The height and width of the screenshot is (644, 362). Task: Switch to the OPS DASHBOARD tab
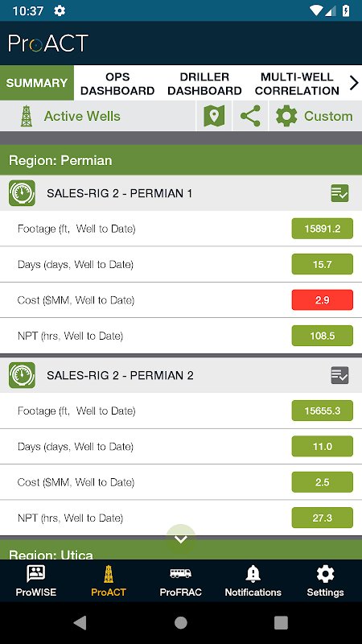(x=117, y=84)
